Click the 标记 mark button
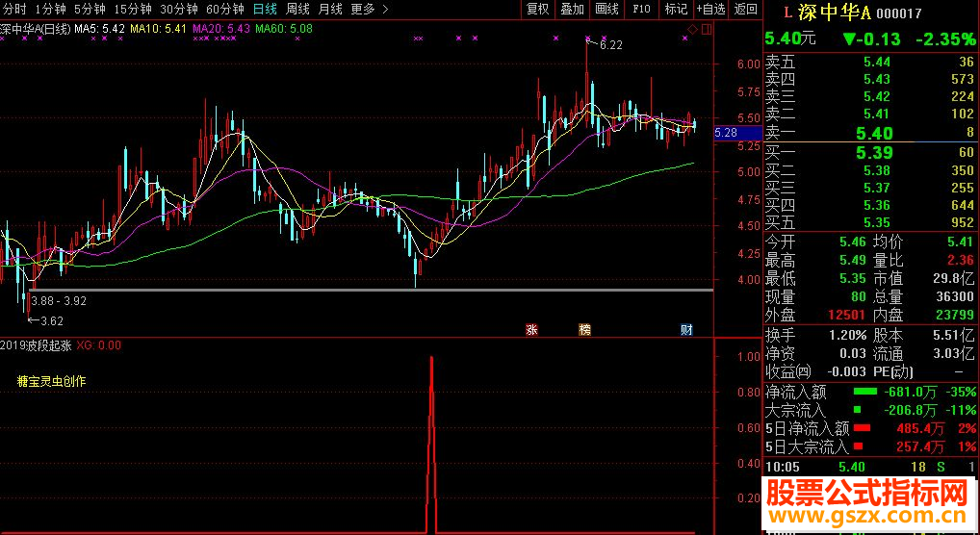 point(676,9)
